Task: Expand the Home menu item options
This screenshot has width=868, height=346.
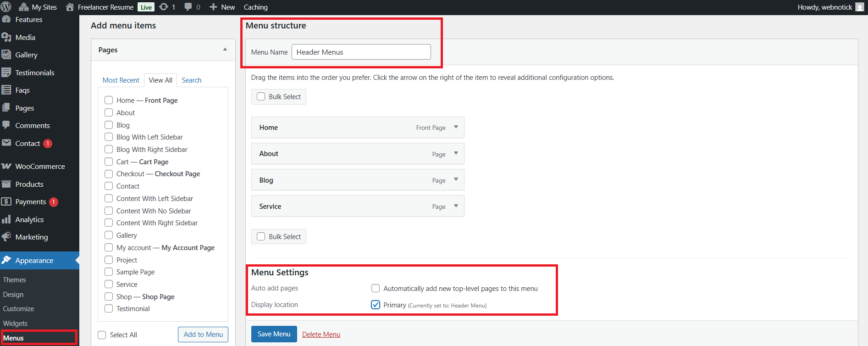Action: click(x=456, y=127)
